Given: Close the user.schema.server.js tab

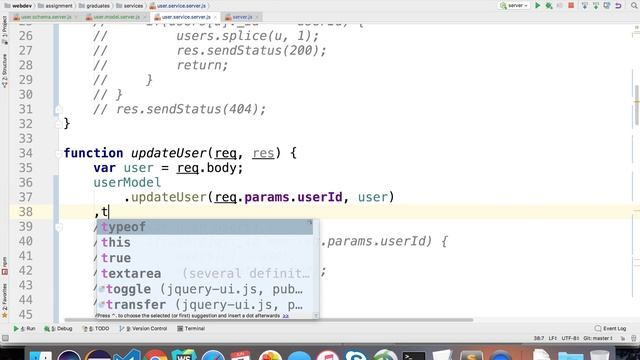Looking at the screenshot, I should (x=76, y=17).
